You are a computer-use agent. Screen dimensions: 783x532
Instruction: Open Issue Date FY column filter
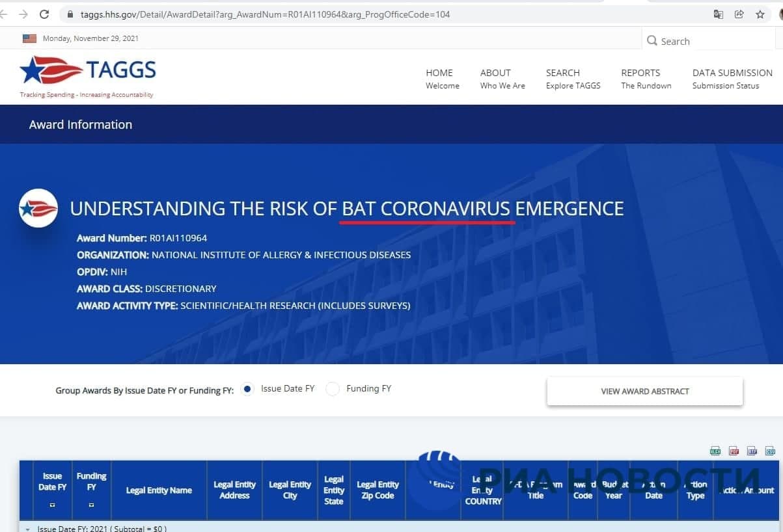[x=52, y=505]
